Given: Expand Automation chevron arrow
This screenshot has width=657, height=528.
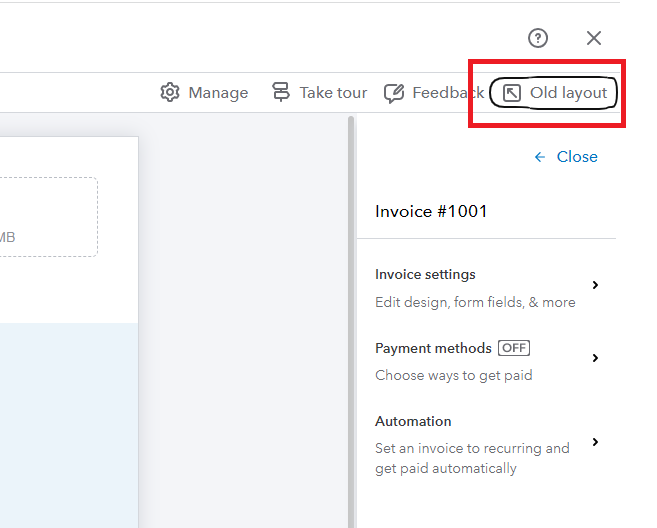Looking at the screenshot, I should point(595,442).
